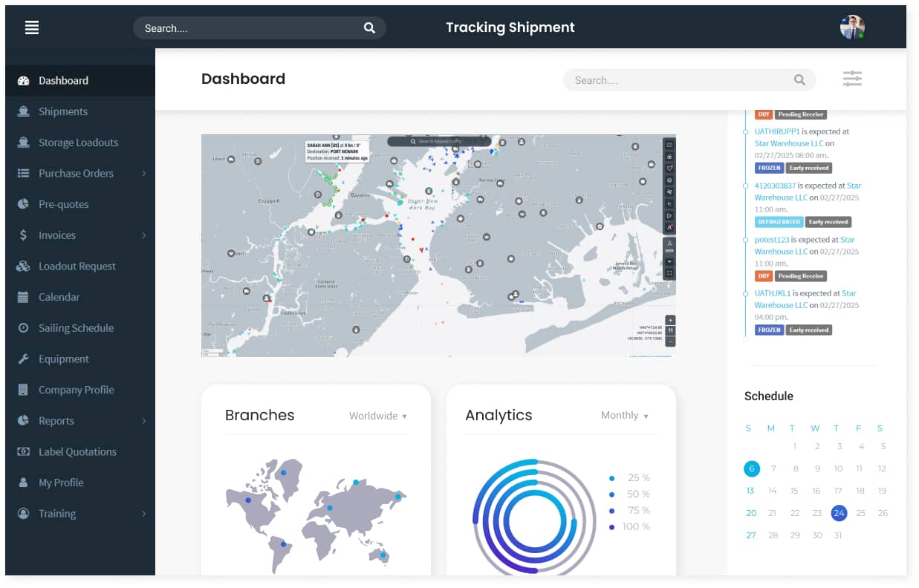919x588 pixels.
Task: Expand the Reports submenu chevron
Action: [143, 421]
